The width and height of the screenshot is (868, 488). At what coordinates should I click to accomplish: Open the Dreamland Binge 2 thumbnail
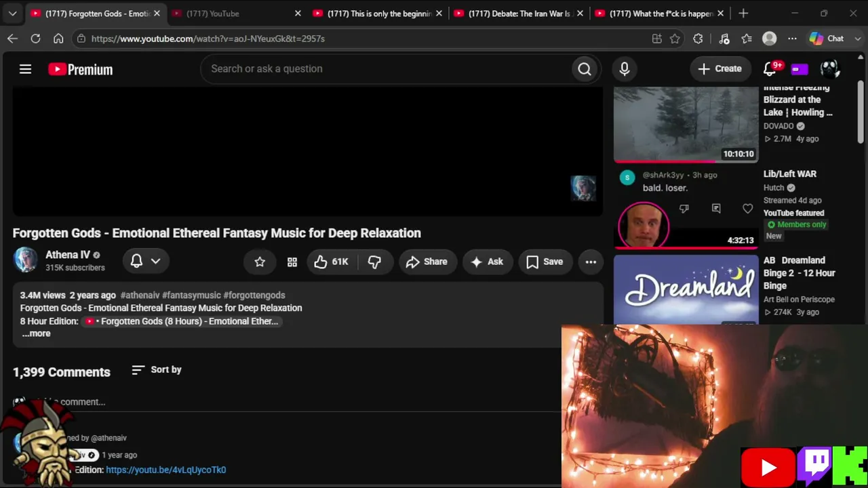pos(686,290)
